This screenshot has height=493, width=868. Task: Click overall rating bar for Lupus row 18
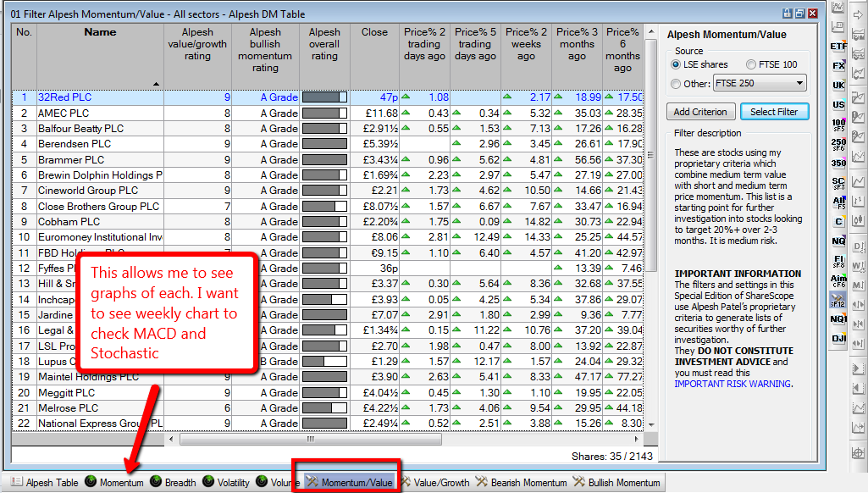(324, 362)
